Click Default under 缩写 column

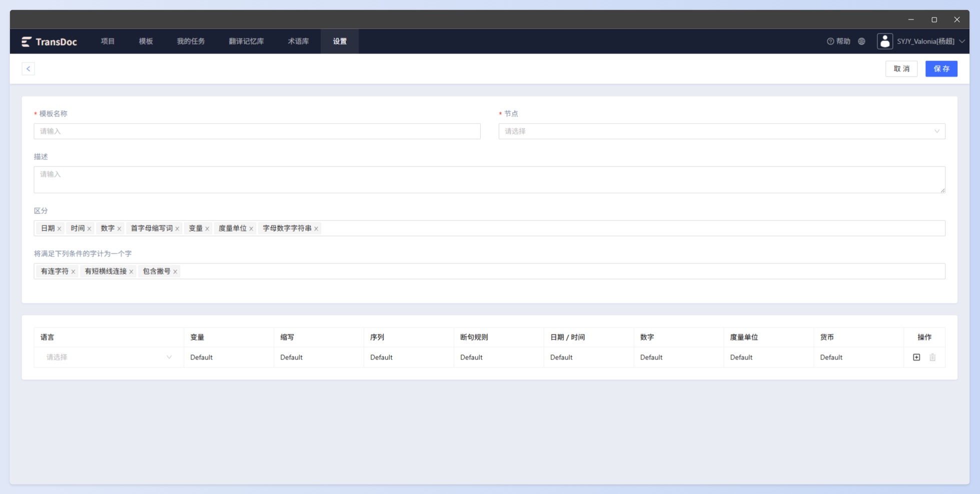pos(291,357)
